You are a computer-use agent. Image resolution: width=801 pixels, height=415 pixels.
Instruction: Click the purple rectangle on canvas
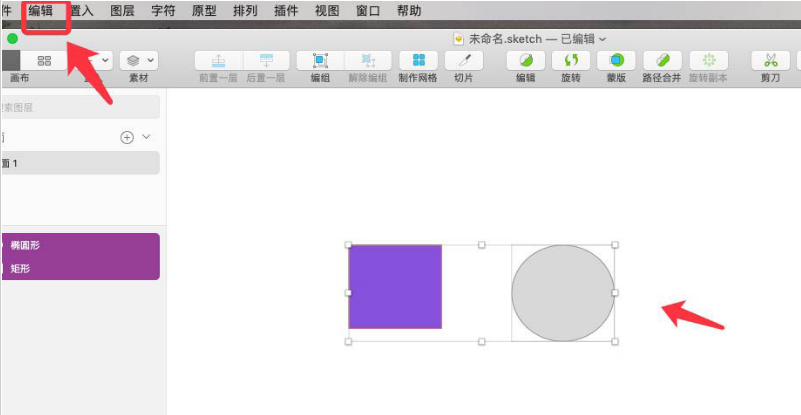[x=395, y=287]
